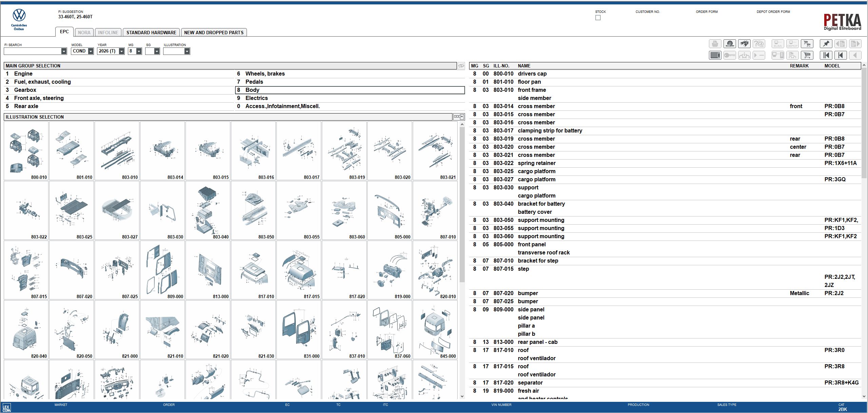Click the DEPOT connection icon
This screenshot has height=413, width=868.
pyautogui.click(x=792, y=44)
